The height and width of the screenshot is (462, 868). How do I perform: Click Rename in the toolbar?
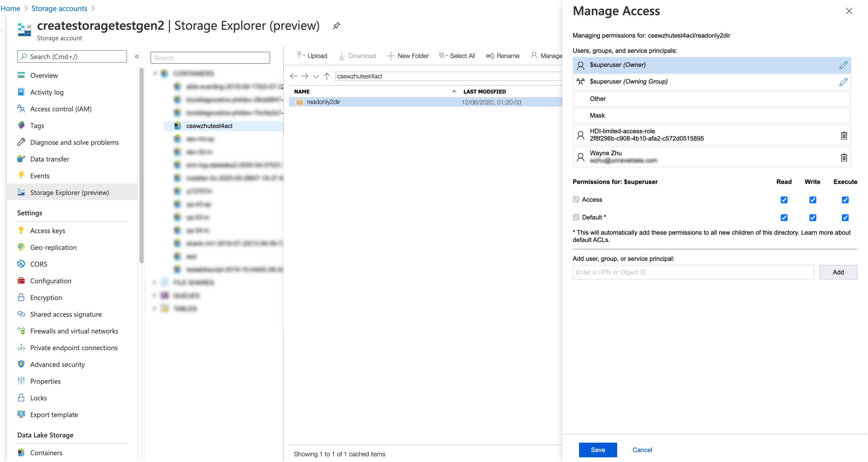point(503,56)
